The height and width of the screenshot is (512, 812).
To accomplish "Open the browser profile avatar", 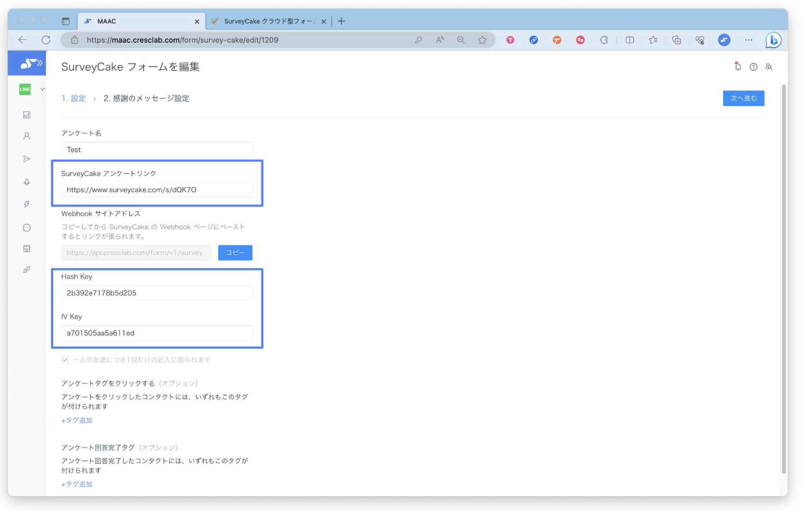I will coord(724,40).
